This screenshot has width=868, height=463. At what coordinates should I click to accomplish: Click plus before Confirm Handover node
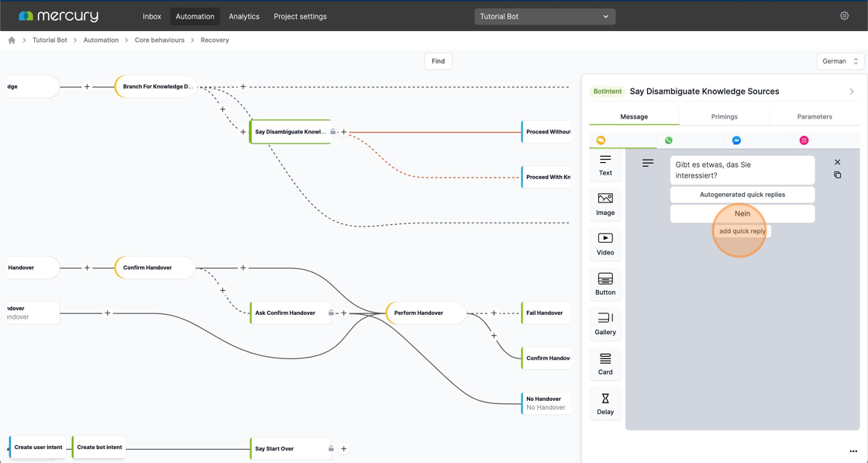[x=87, y=268]
